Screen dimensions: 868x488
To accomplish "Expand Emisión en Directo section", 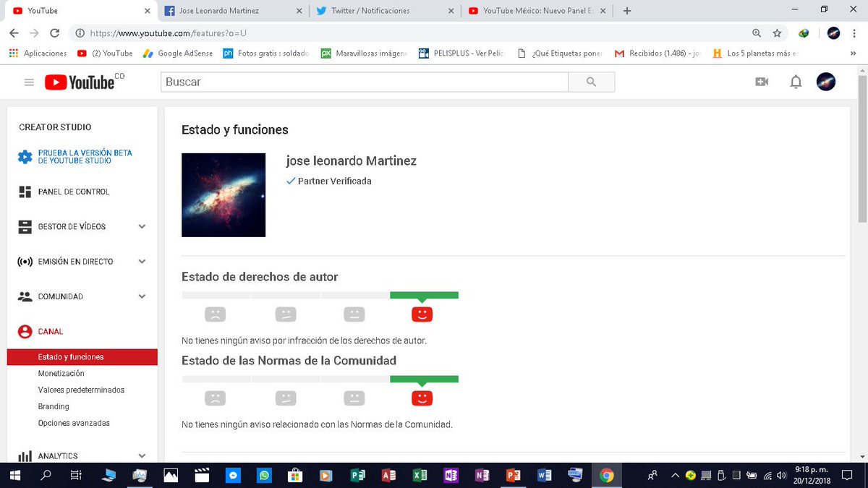I will pyautogui.click(x=142, y=262).
